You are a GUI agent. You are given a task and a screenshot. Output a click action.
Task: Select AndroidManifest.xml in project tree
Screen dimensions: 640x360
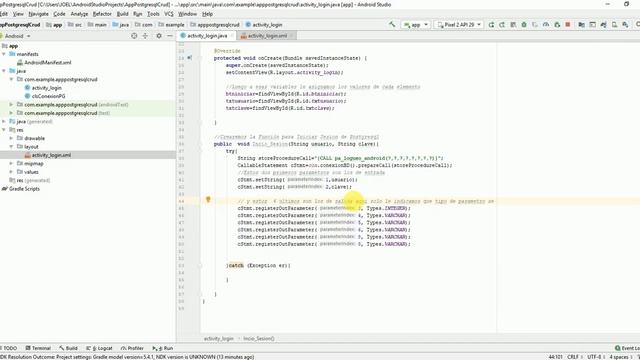point(47,62)
